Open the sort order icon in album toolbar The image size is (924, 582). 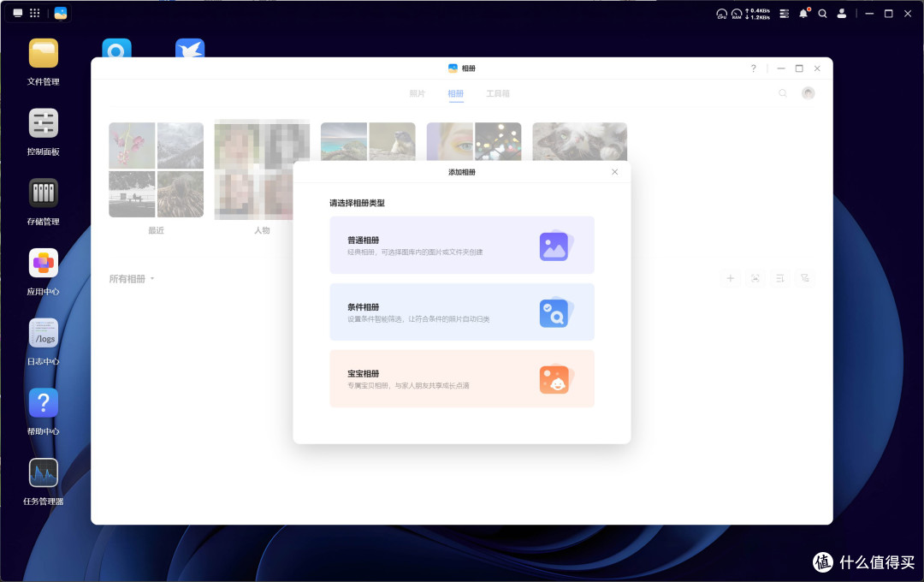click(x=779, y=278)
